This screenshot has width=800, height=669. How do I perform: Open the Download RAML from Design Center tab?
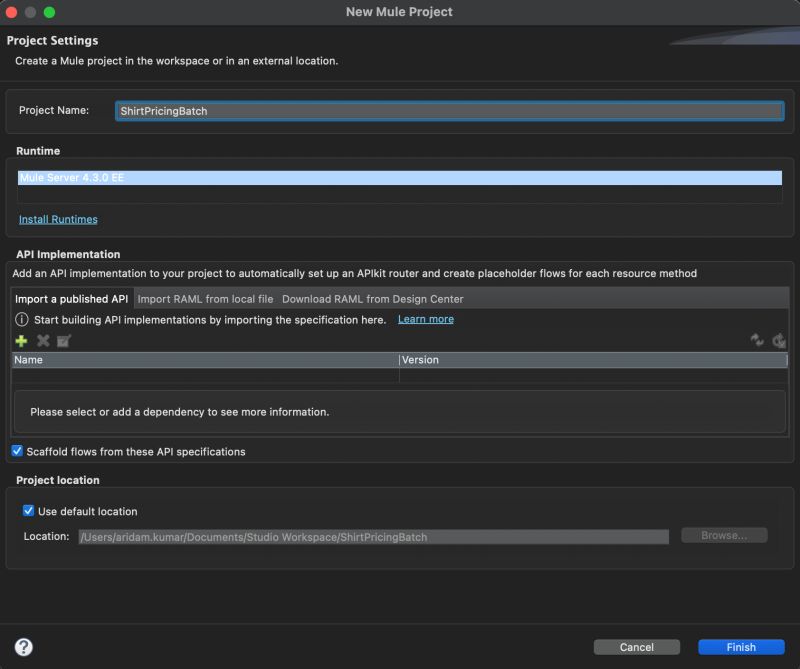click(372, 298)
